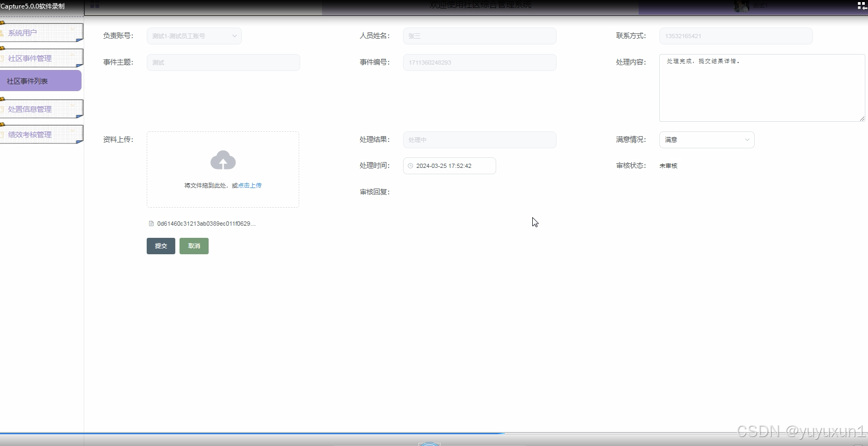
Task: Expand the 绩效考核管理 sidebar menu
Action: coord(41,135)
